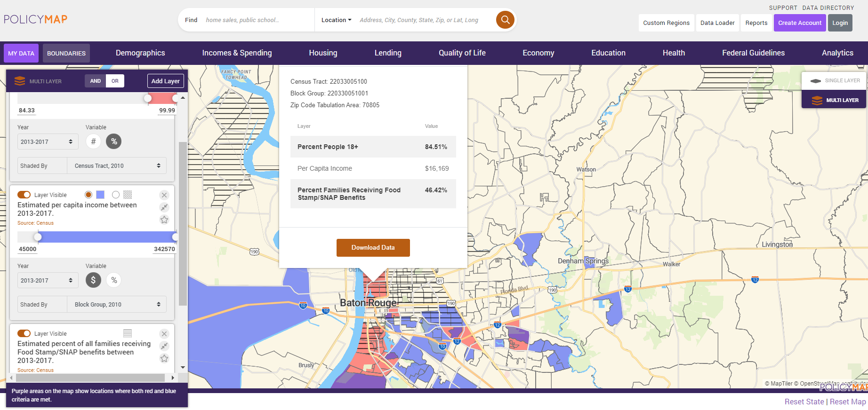Select Multi Layer mode on the map

834,100
